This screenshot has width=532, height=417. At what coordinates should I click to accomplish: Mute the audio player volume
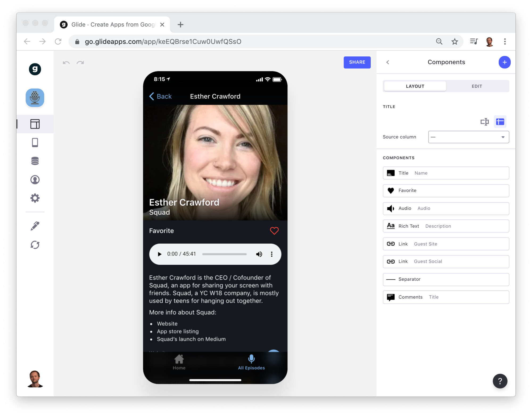pos(259,254)
